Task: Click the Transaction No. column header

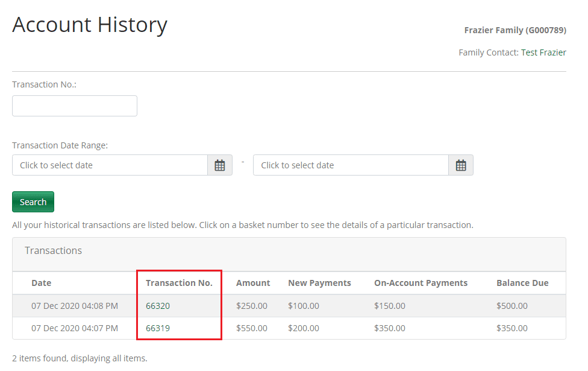Action: tap(179, 283)
